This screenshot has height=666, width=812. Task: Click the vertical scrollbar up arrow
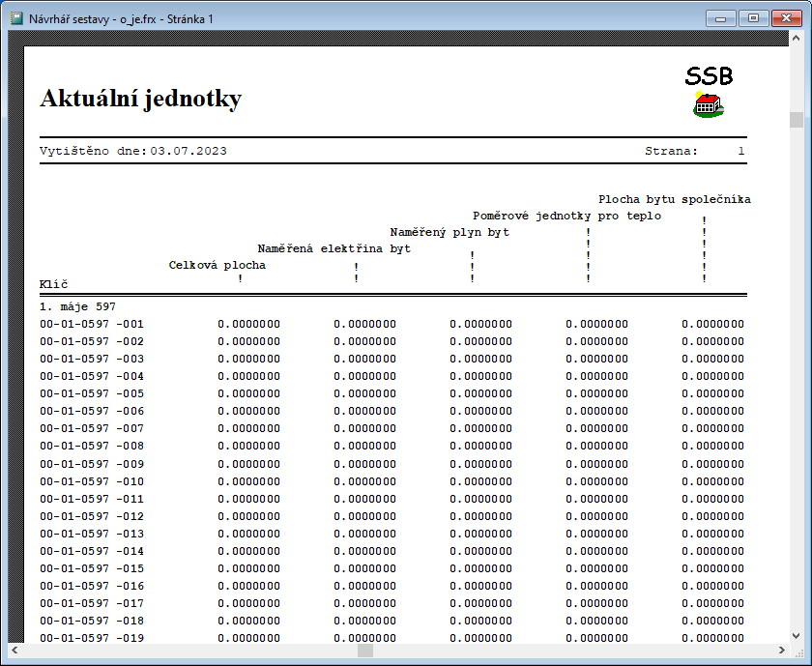797,41
